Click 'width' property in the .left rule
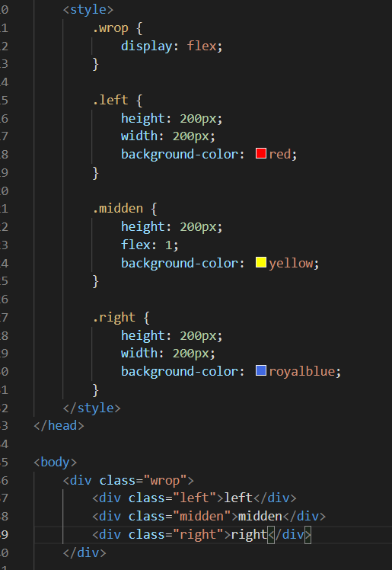 (139, 136)
